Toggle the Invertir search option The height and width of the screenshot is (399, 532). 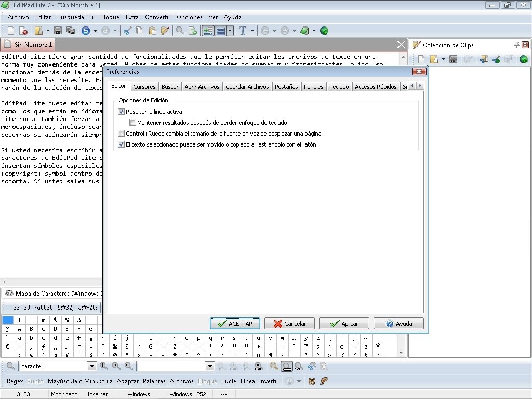click(269, 381)
